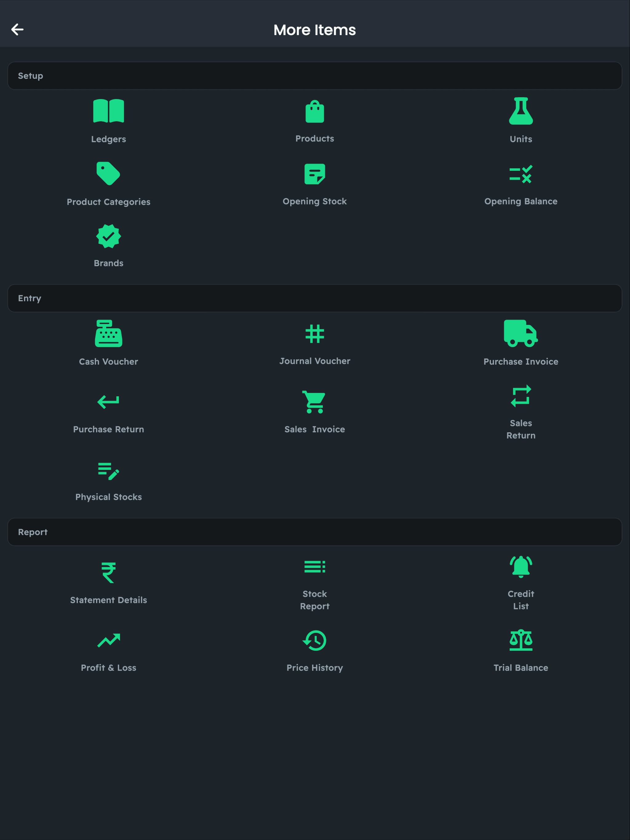This screenshot has height=840, width=630.
Task: Tap the Brands label
Action: [109, 263]
